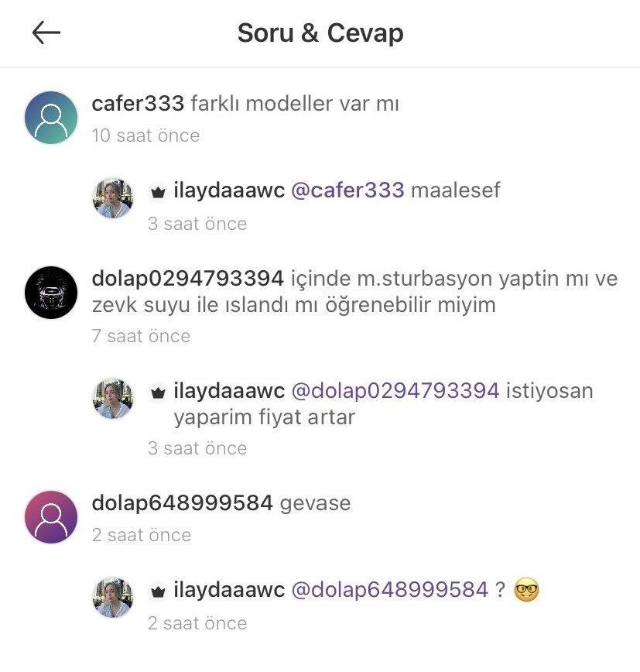Screen dimensions: 640x672
Task: Tap the '10 saat önce' timestamp
Action: point(145,135)
